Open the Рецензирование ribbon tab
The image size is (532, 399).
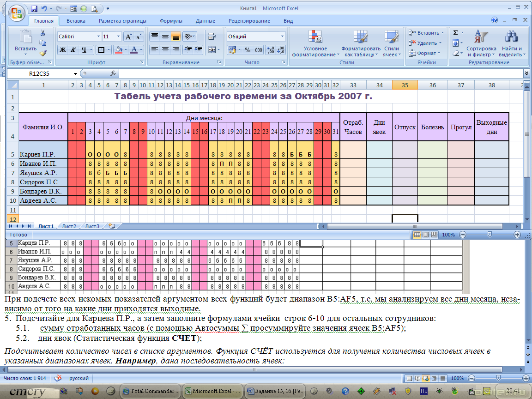(x=249, y=21)
